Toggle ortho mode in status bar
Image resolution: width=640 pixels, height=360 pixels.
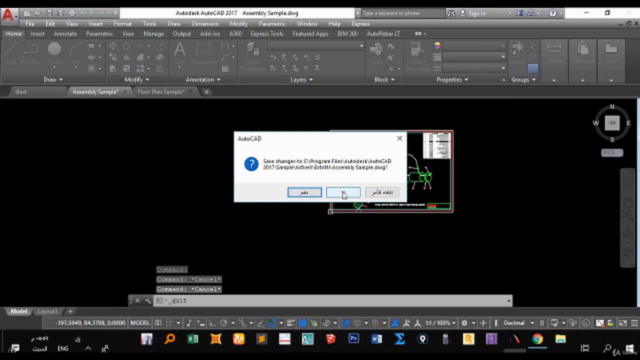(212, 323)
